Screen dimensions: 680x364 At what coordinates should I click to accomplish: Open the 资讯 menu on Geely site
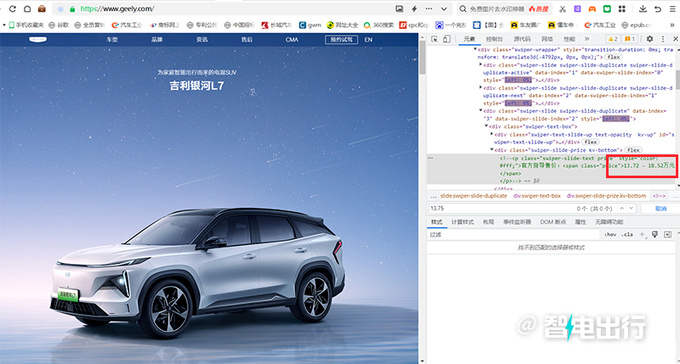tap(202, 39)
